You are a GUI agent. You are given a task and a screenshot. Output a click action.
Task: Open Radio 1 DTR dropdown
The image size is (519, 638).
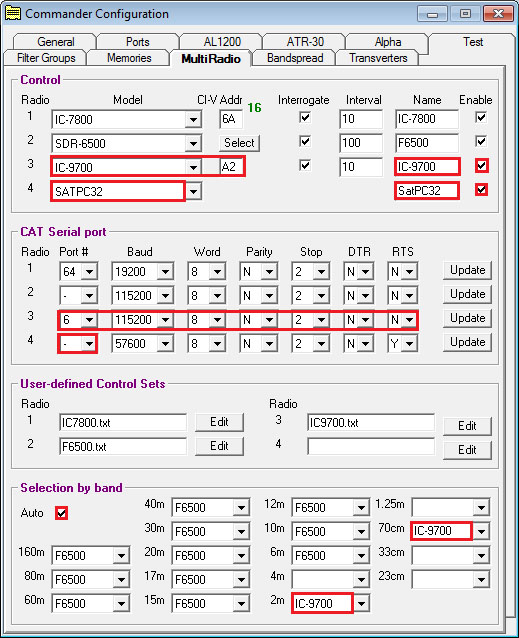click(x=365, y=271)
